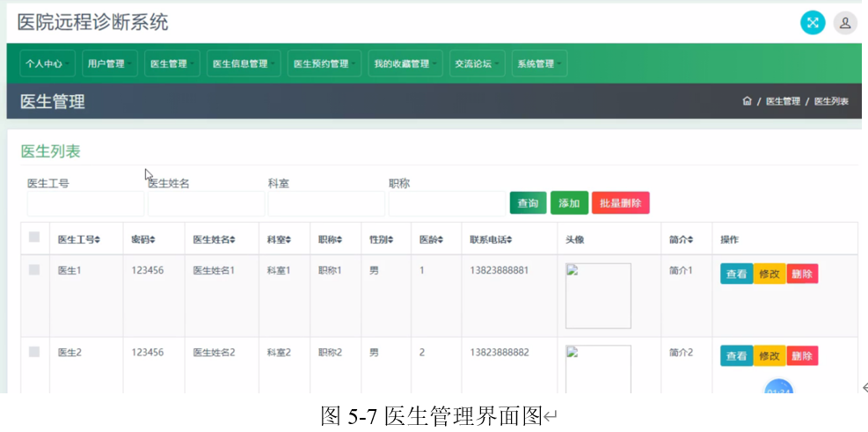Check the checkbox for 医生1 row

(x=34, y=270)
